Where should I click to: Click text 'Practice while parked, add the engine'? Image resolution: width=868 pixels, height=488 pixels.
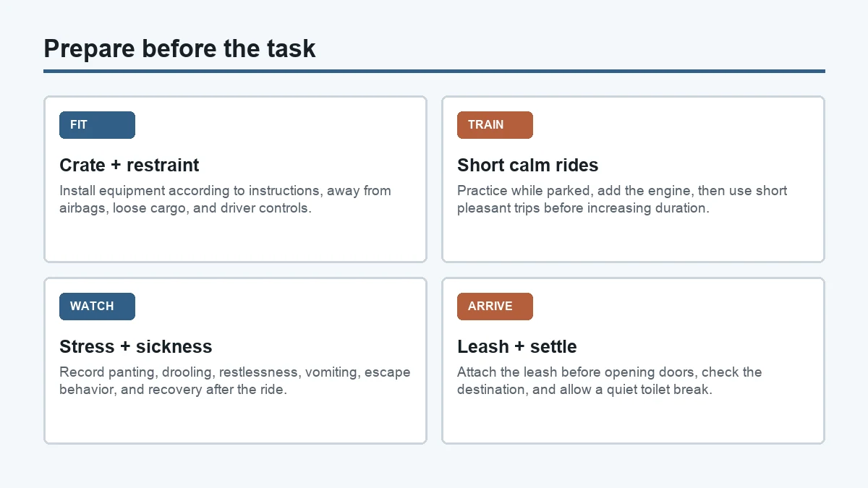(576, 191)
